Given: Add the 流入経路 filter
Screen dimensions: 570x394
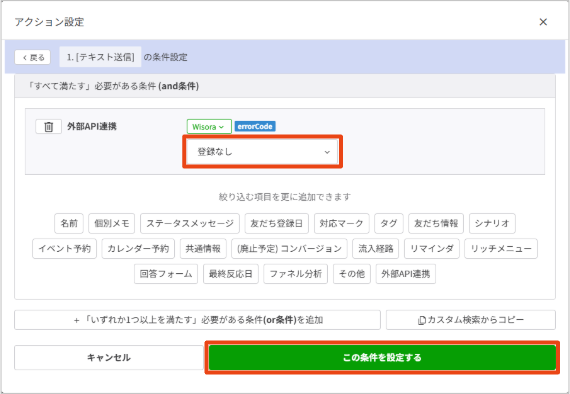Looking at the screenshot, I should pyautogui.click(x=376, y=249).
